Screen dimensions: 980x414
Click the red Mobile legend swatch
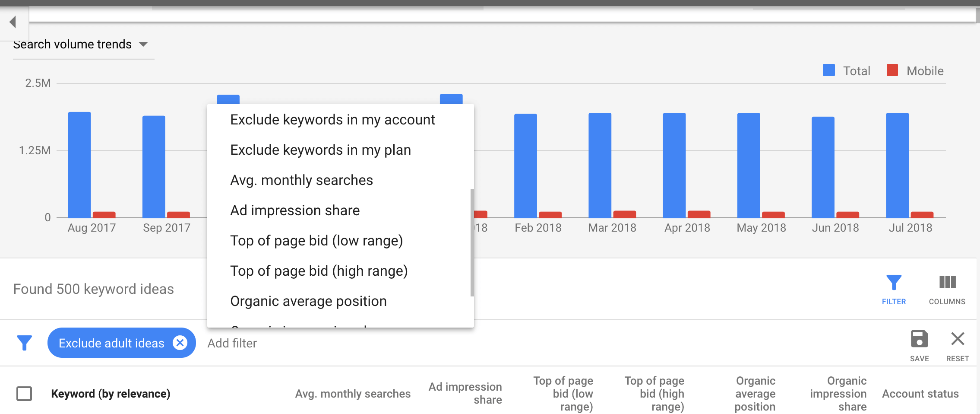pos(892,70)
